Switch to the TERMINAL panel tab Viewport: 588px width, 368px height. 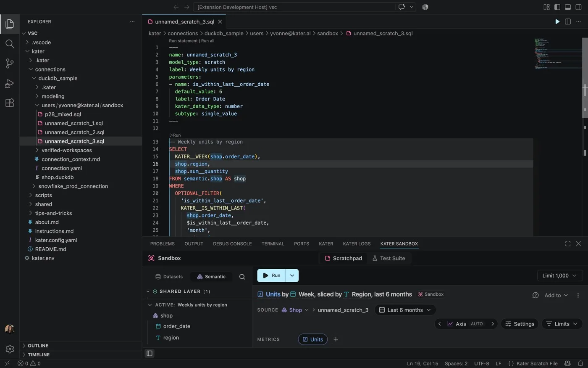[x=273, y=244]
